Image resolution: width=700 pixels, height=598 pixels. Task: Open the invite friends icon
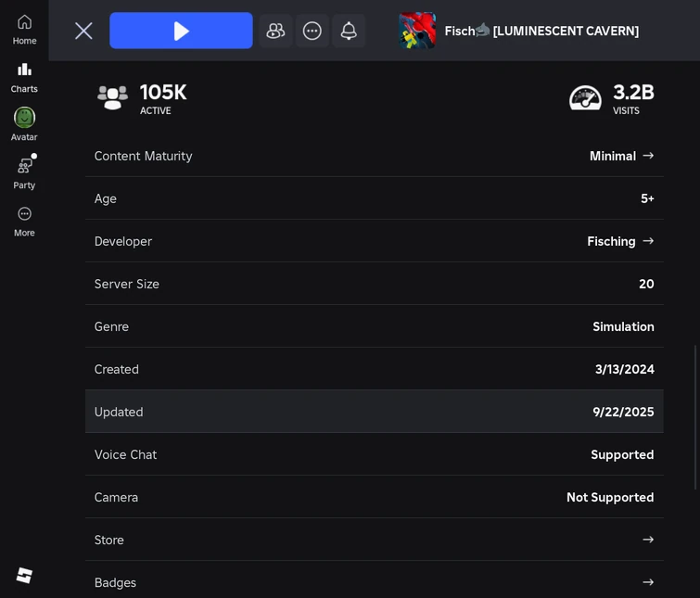[x=275, y=31]
